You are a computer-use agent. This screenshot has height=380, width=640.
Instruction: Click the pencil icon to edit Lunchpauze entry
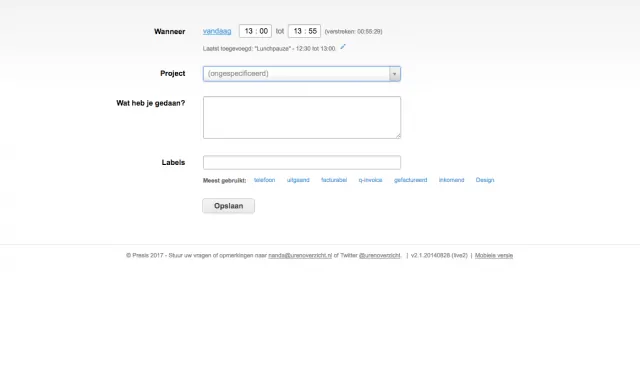tap(343, 47)
